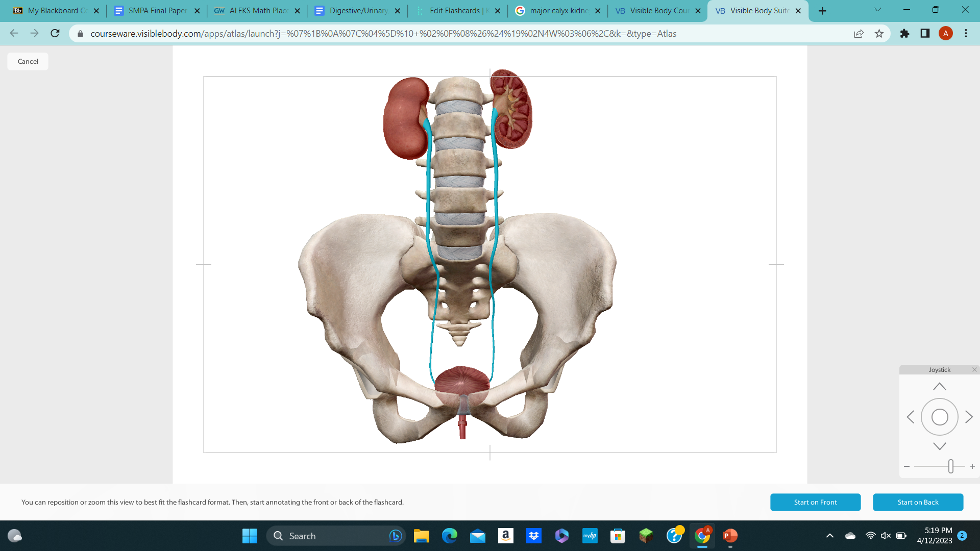Open Dropbox from the taskbar
This screenshot has height=551, width=980.
534,536
